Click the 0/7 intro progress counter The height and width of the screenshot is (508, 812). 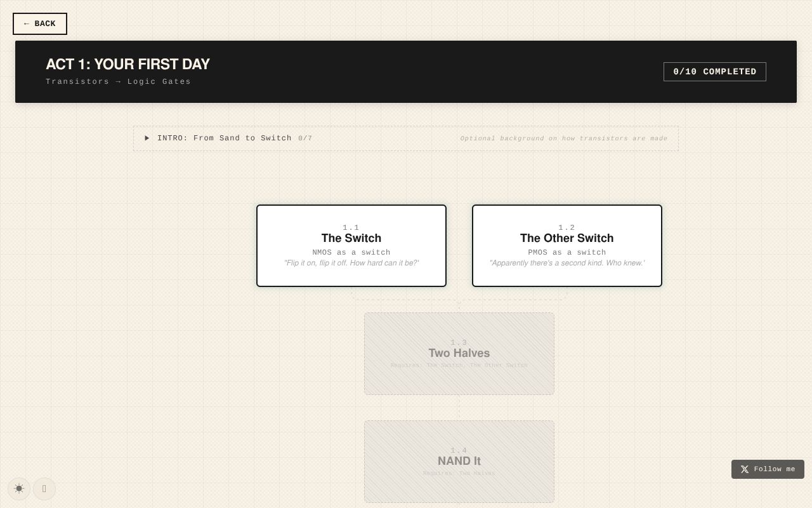pyautogui.click(x=305, y=138)
